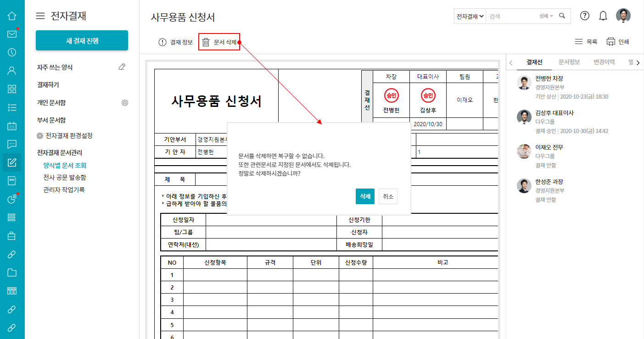Click the print icon labeled 인쇄
This screenshot has height=339, width=644.
pos(611,42)
